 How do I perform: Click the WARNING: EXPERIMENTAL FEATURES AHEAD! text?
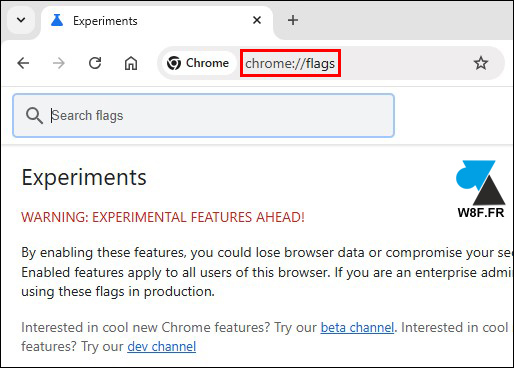[x=163, y=217]
